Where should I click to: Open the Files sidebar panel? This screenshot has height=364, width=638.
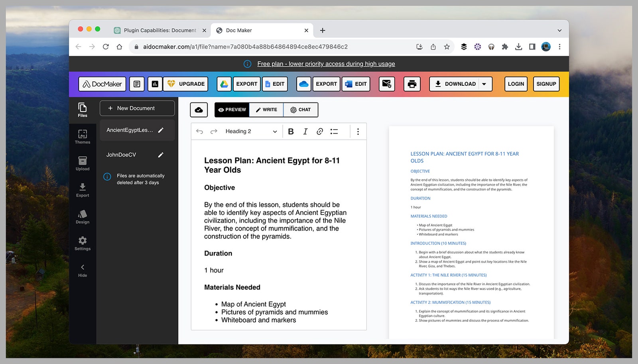(83, 110)
